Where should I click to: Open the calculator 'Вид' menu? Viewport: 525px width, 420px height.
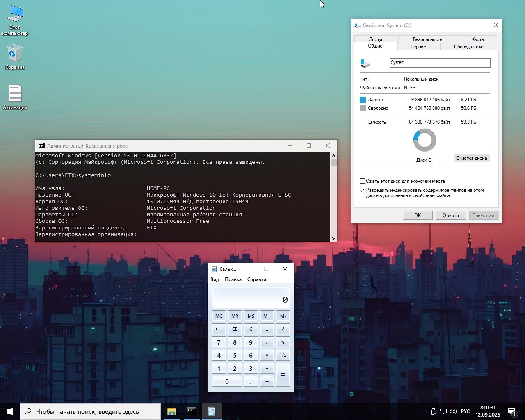coord(215,279)
